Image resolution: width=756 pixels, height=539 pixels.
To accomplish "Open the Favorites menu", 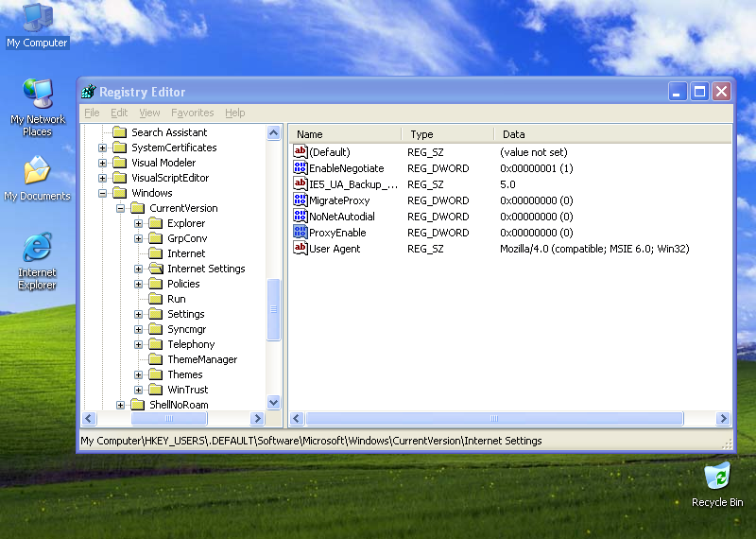I will click(193, 113).
